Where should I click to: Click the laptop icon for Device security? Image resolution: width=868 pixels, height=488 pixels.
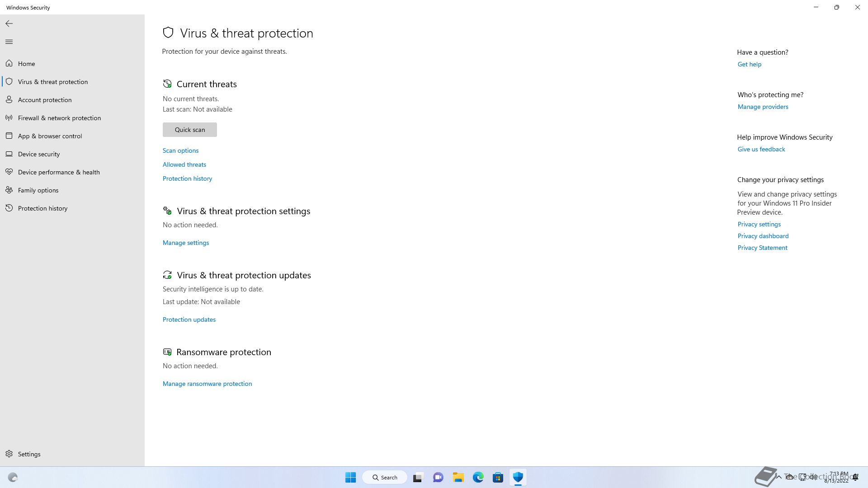click(x=9, y=154)
